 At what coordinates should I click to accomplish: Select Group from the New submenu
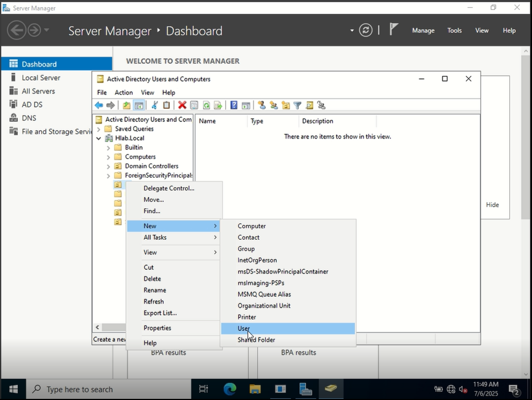click(x=288, y=249)
